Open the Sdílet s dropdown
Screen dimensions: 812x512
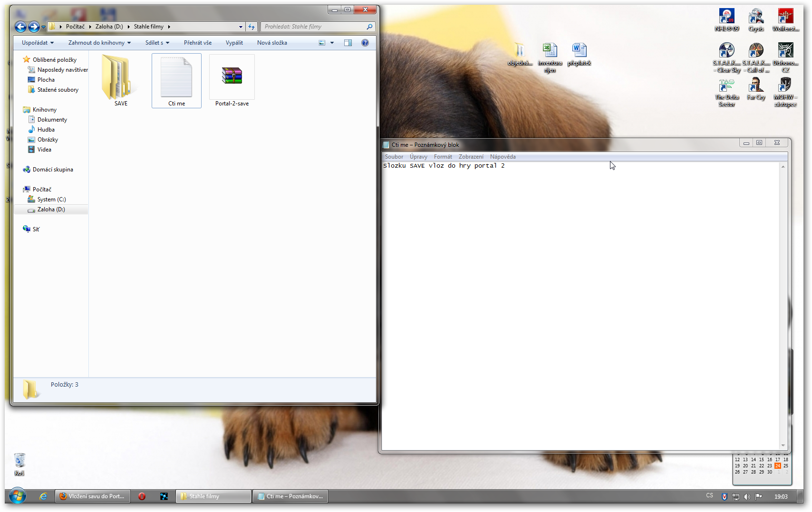[157, 43]
